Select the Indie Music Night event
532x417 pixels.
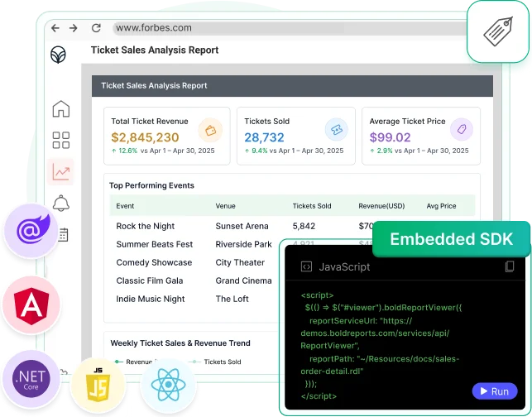[x=151, y=299]
